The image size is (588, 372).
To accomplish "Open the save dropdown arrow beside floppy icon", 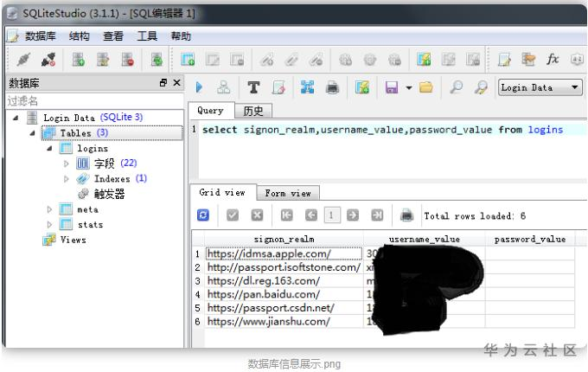I will point(409,87).
